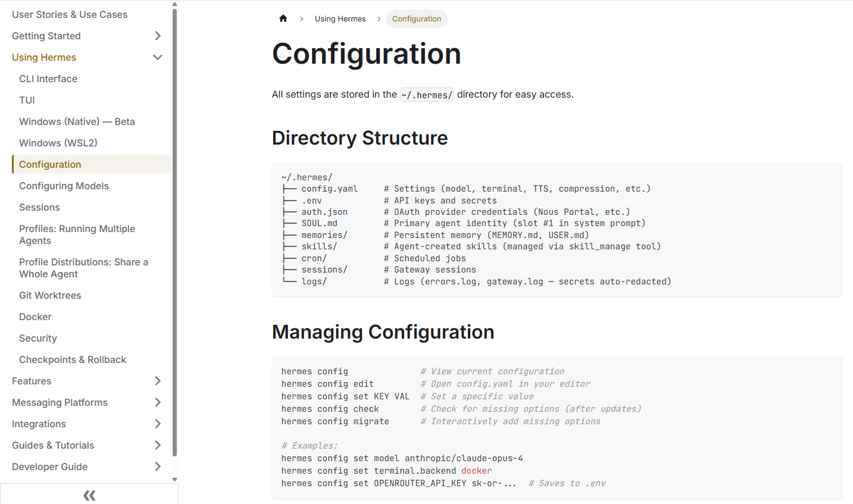Click '# View current configuration' comment
853x504 pixels.
[x=493, y=371]
